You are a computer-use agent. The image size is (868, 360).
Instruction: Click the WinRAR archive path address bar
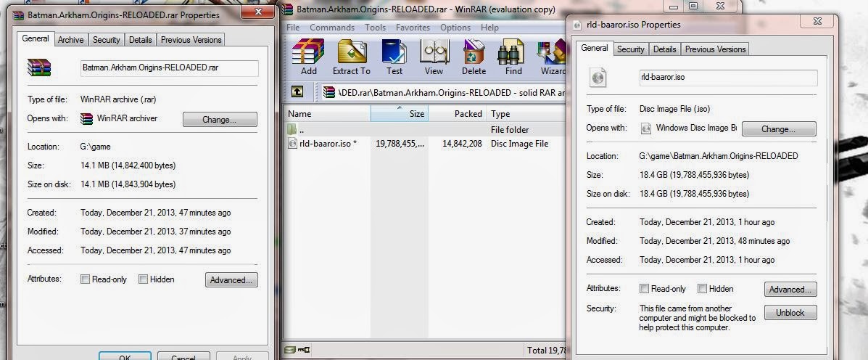pyautogui.click(x=443, y=91)
